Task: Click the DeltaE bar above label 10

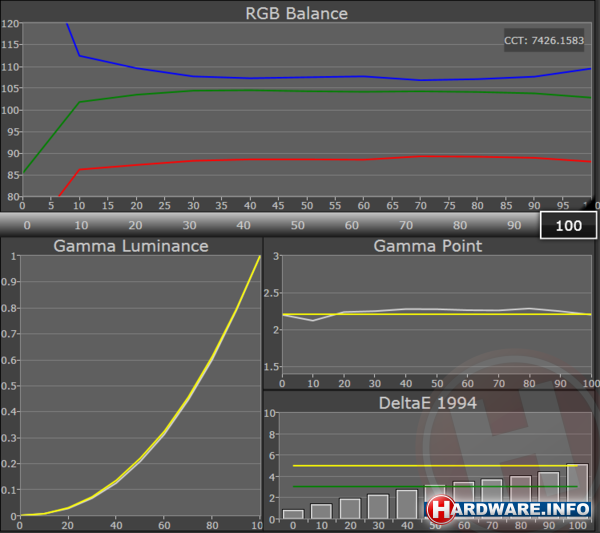Action: pos(321,511)
